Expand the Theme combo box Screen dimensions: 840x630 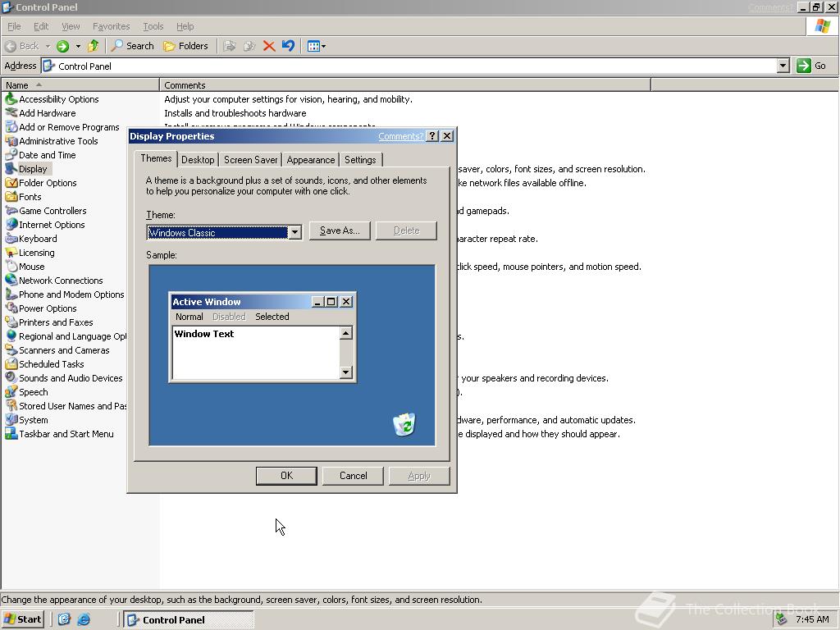click(294, 232)
